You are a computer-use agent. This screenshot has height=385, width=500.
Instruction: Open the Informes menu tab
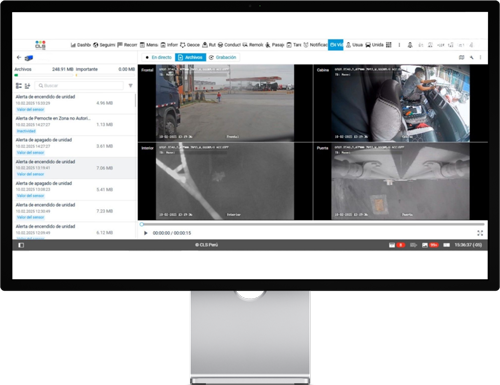click(x=169, y=45)
